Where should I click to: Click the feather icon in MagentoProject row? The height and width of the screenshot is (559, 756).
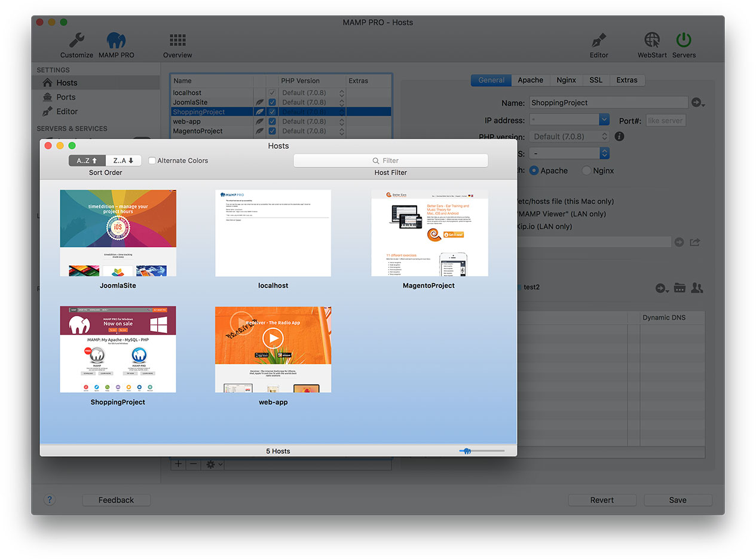click(260, 131)
